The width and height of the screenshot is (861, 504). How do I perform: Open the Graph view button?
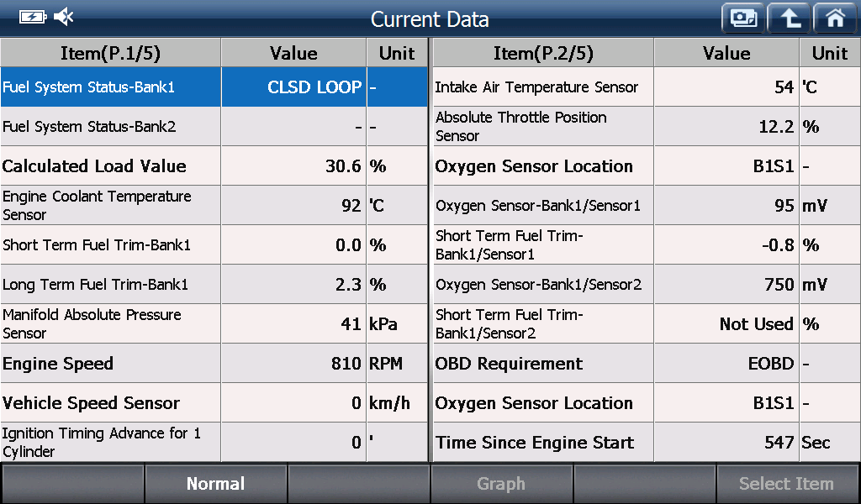click(x=501, y=484)
